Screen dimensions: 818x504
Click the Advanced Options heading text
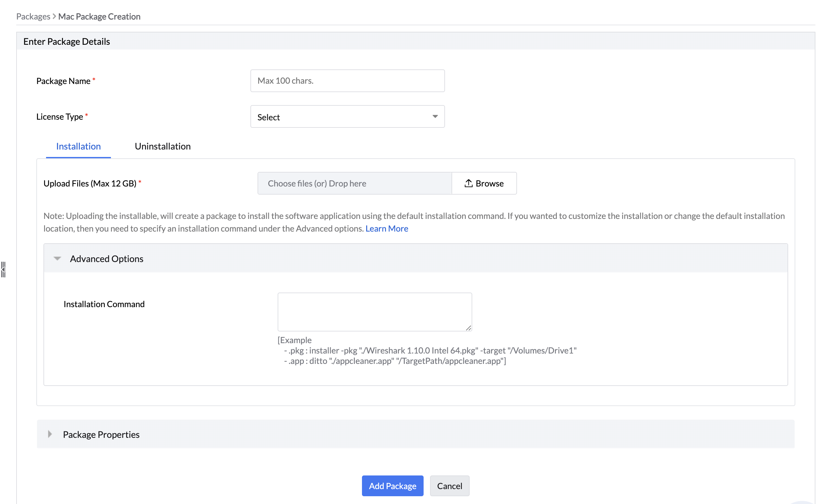107,259
